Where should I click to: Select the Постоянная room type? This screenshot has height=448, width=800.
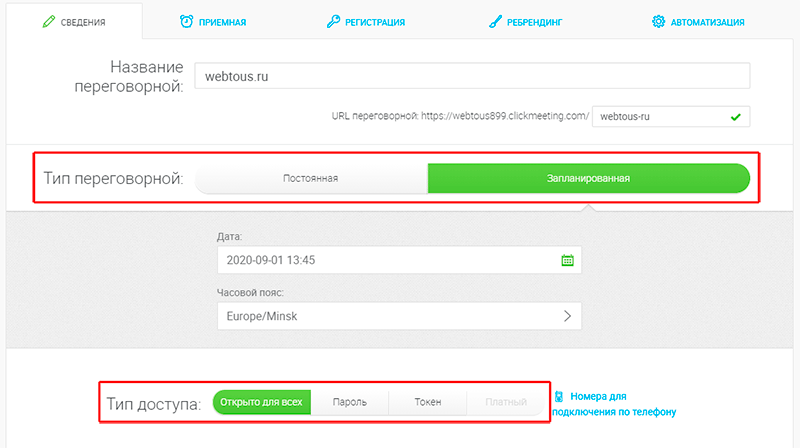311,179
